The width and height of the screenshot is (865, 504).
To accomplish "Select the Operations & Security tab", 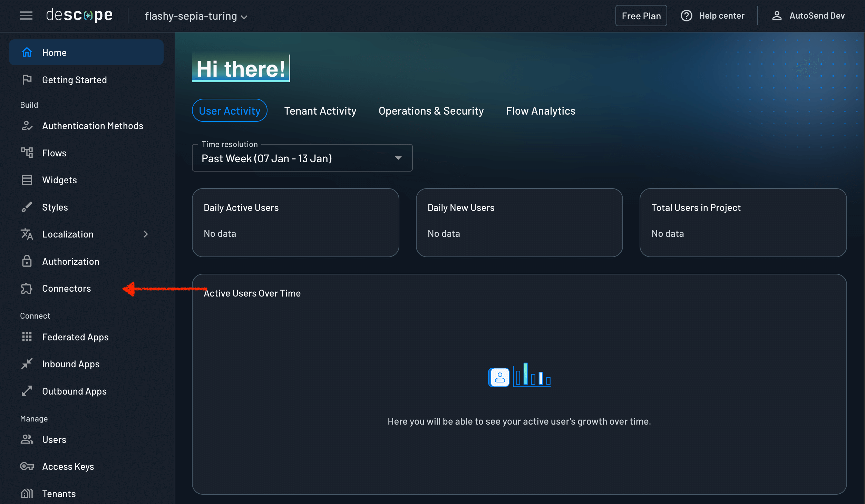I will click(431, 111).
